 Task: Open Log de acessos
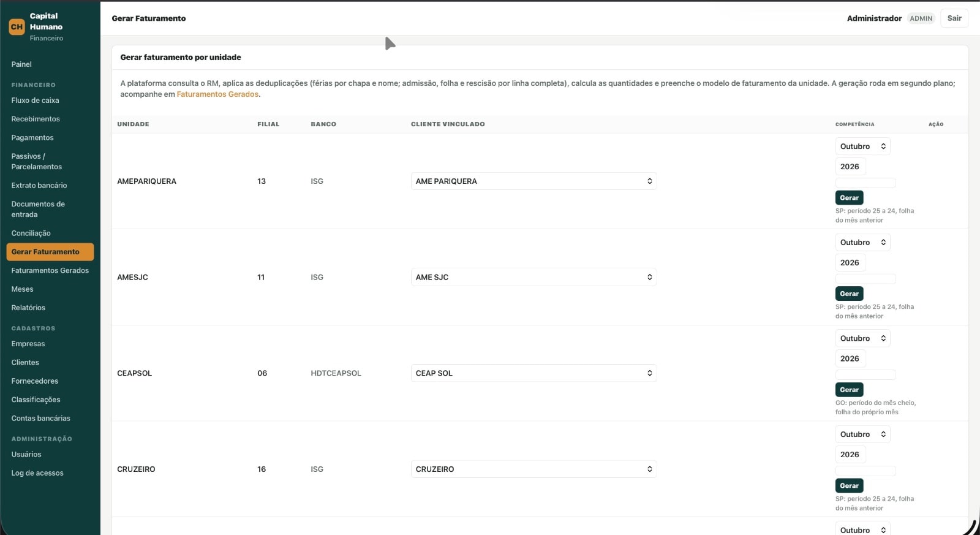click(37, 473)
